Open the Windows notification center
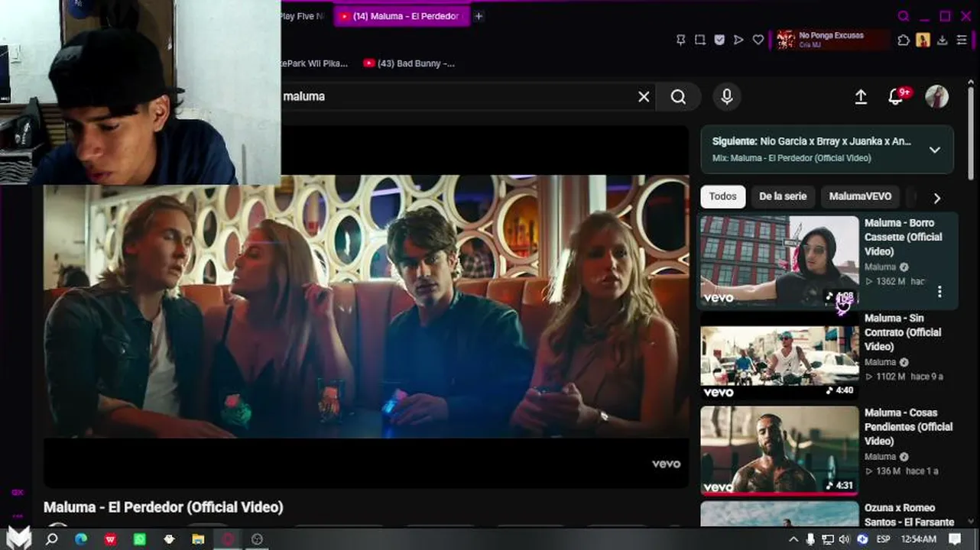This screenshot has height=550, width=980. (x=955, y=539)
